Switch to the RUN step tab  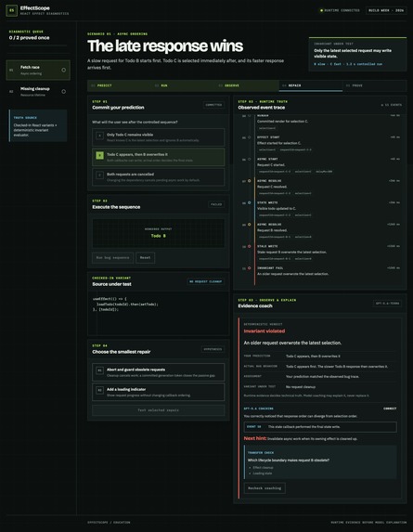pos(183,85)
